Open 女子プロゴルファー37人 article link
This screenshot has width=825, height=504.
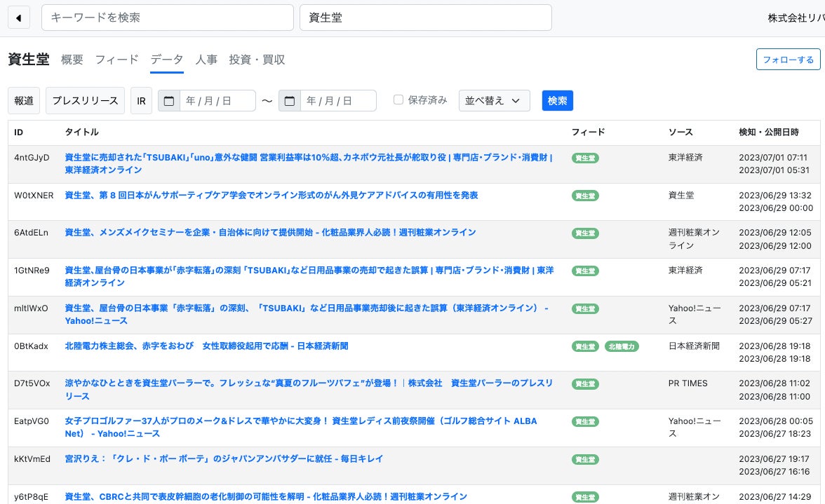(300, 428)
